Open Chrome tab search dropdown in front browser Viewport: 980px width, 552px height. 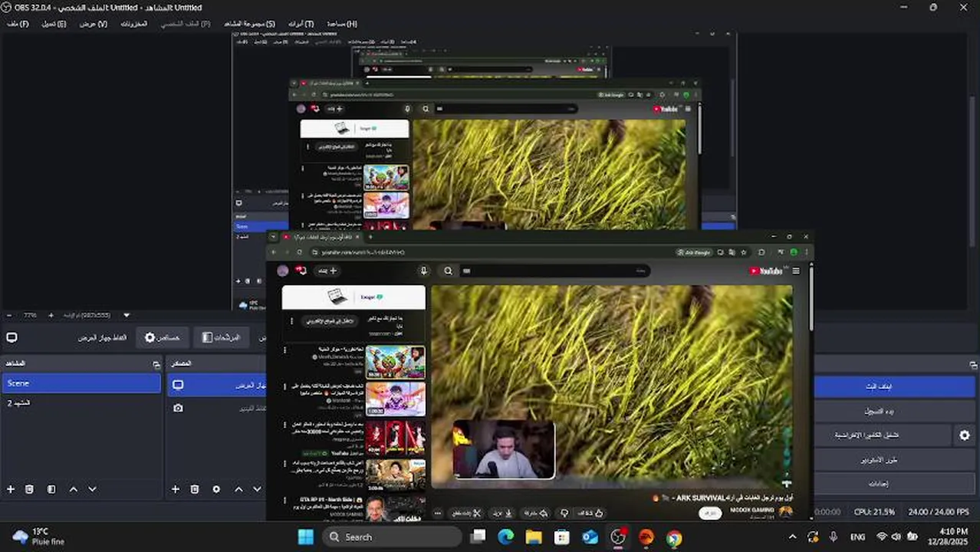click(273, 237)
